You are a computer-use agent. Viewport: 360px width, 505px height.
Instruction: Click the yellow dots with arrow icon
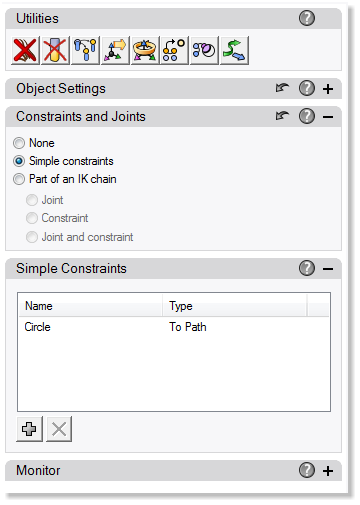pos(174,50)
